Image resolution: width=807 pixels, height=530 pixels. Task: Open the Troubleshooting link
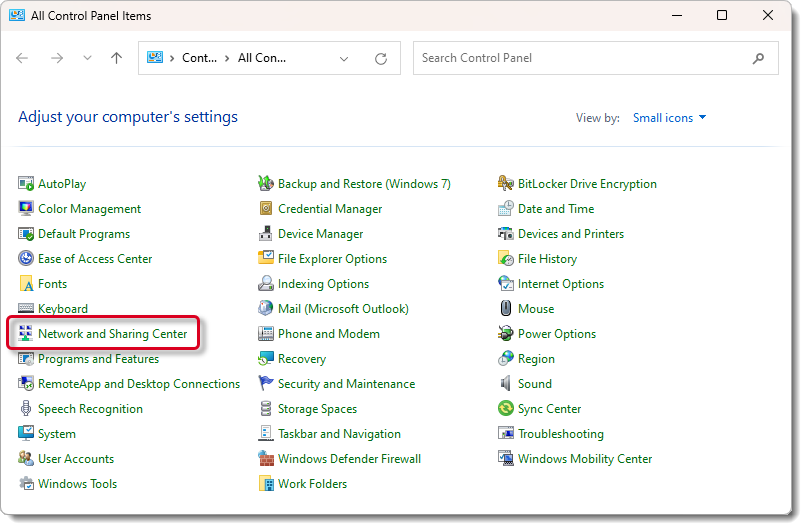(560, 434)
